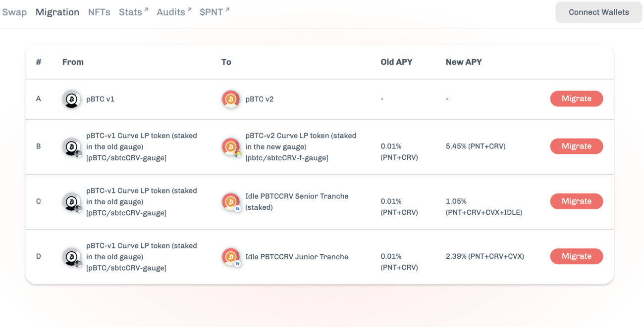Open the Audits external link

tap(174, 12)
